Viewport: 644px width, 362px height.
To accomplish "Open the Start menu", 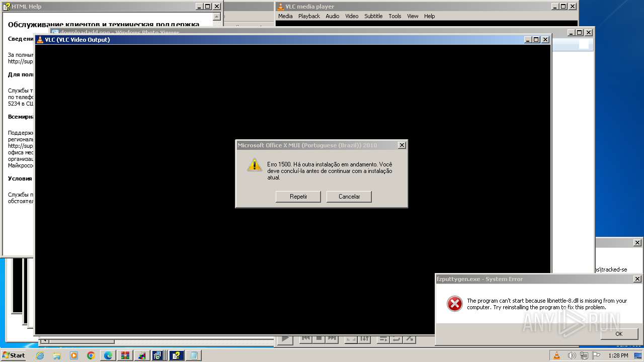I will coord(14,355).
